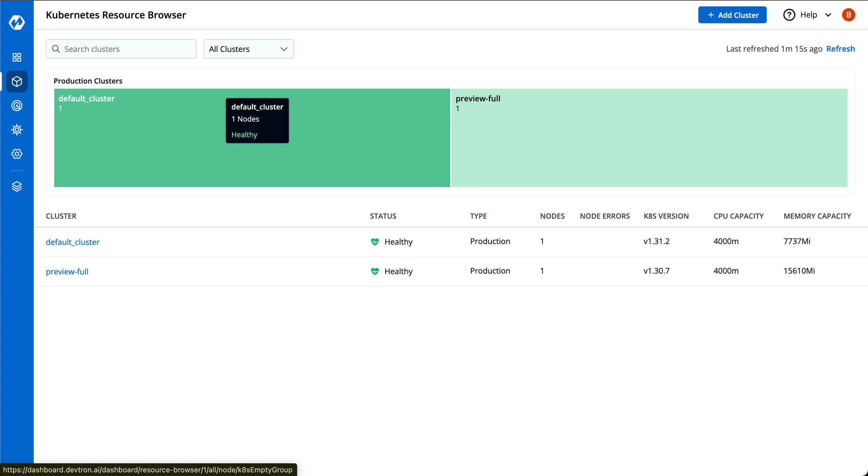Click the Kubernetes Resource Browser title
The width and height of the screenshot is (868, 476).
point(116,15)
